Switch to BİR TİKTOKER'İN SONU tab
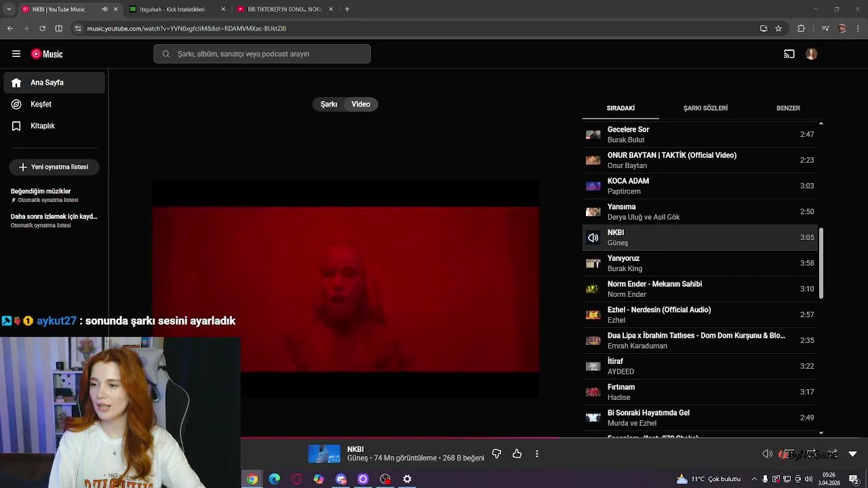 [x=285, y=9]
